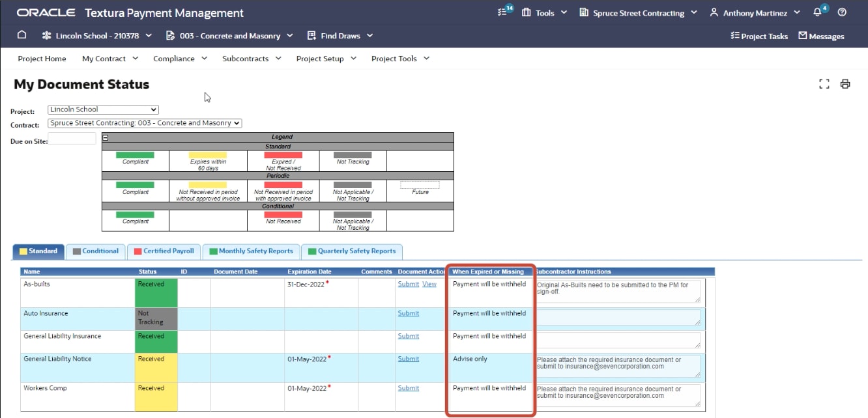868x418 pixels.
Task: Click the Workers Comp instructions text box
Action: coord(618,395)
